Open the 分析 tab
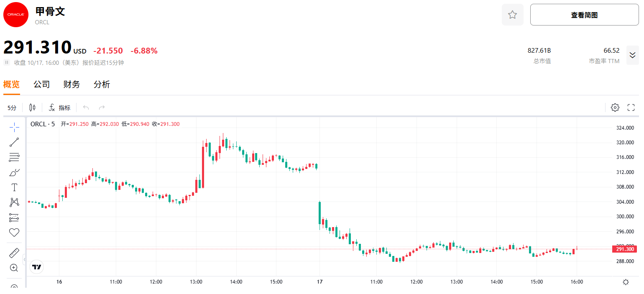 102,84
